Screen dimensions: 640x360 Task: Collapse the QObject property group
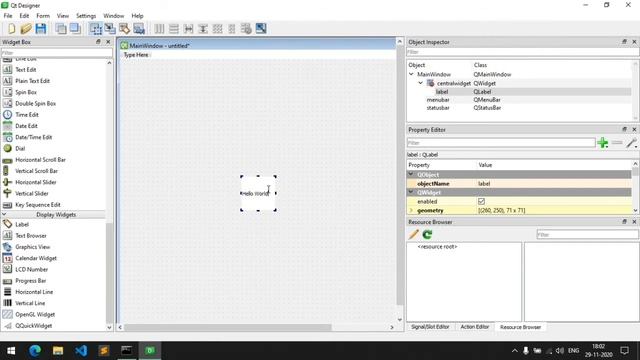(411, 174)
